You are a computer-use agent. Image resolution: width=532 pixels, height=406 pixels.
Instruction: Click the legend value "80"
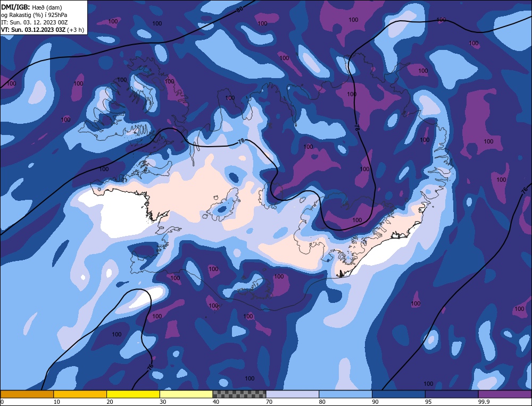pos(322,402)
